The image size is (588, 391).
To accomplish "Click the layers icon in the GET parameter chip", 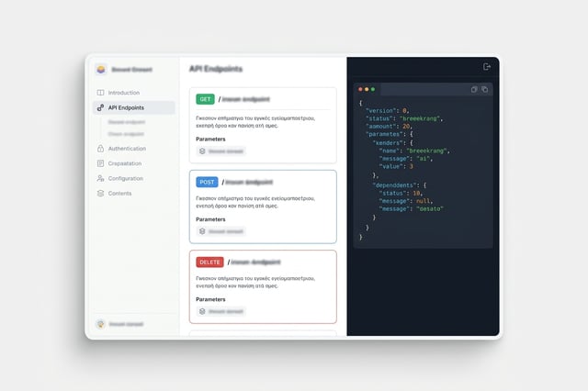I will click(202, 151).
